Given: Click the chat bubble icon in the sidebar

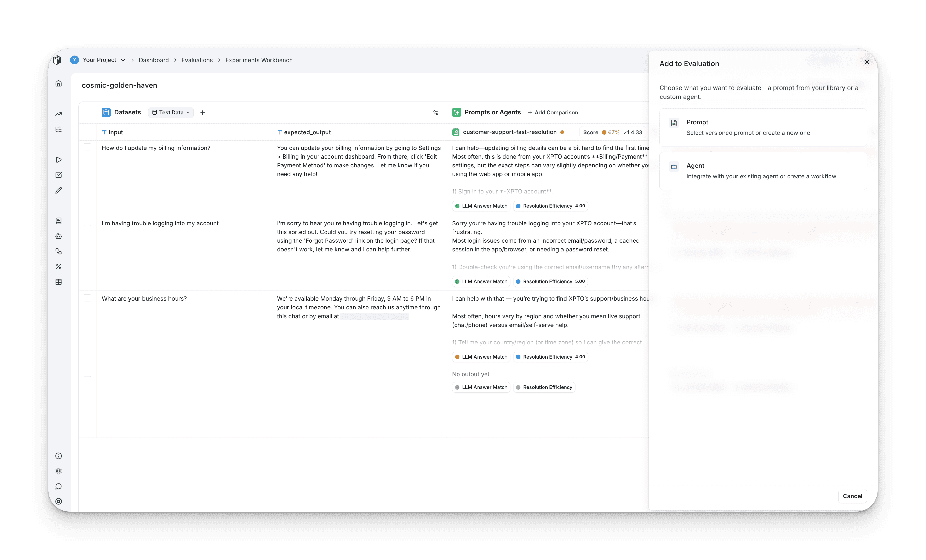Looking at the screenshot, I should [59, 486].
